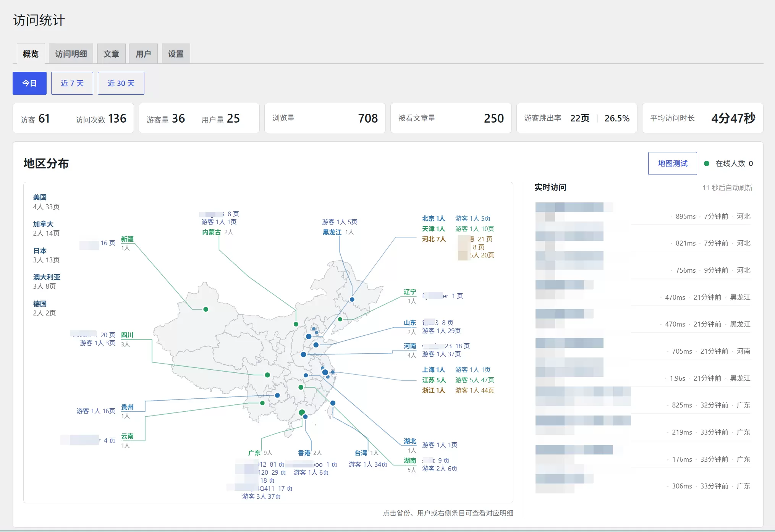Viewport: 775px width, 532px height.
Task: Click the green Sichuan dot on map
Action: tap(267, 375)
